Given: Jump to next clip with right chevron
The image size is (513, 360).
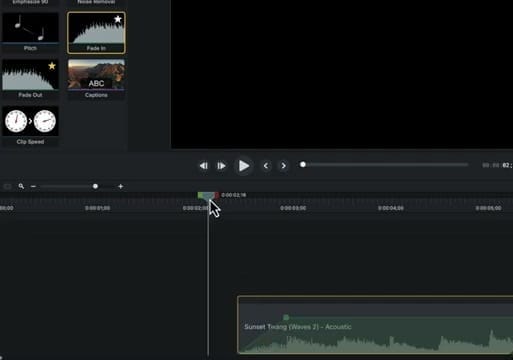Looking at the screenshot, I should pos(283,166).
